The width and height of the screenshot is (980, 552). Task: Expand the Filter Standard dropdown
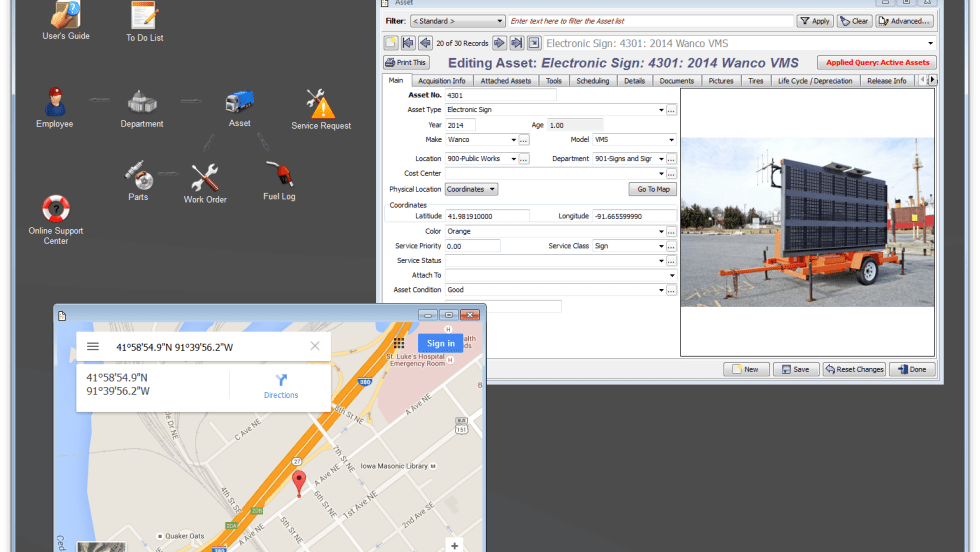coord(499,21)
